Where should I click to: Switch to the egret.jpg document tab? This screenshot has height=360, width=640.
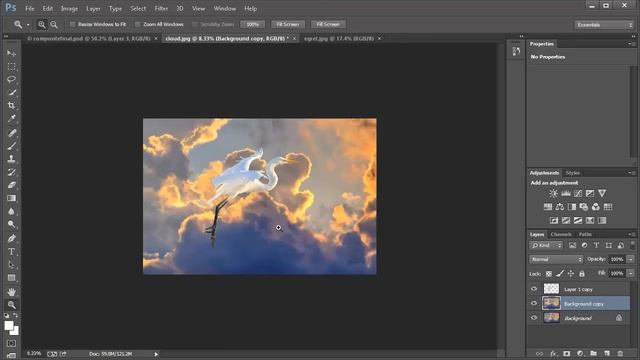pos(339,38)
